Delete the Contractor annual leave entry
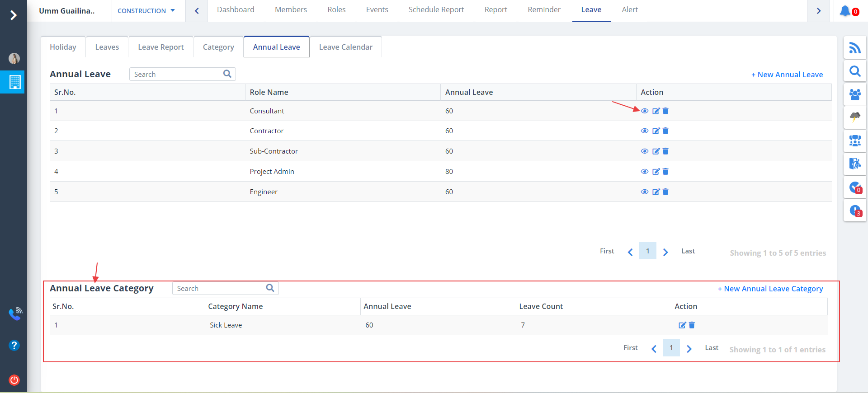The width and height of the screenshot is (868, 393). [x=665, y=131]
